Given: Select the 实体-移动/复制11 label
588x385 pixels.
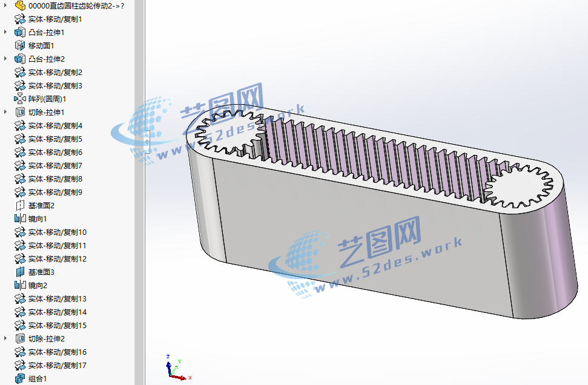Looking at the screenshot, I should [x=58, y=246].
